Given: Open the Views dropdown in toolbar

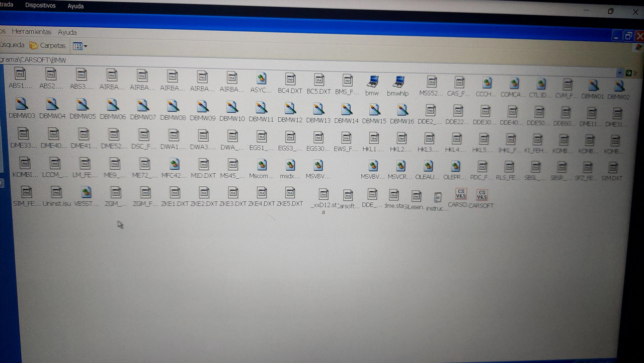Looking at the screenshot, I should (80, 46).
